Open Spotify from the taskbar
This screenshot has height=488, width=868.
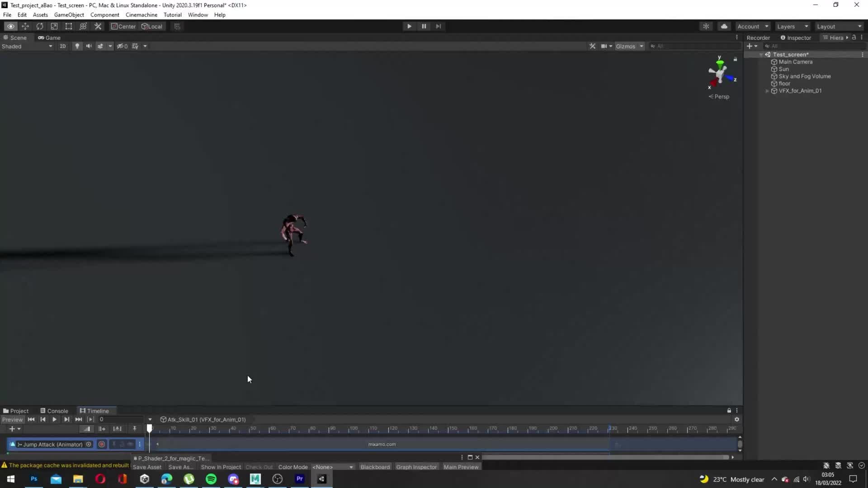[211, 479]
